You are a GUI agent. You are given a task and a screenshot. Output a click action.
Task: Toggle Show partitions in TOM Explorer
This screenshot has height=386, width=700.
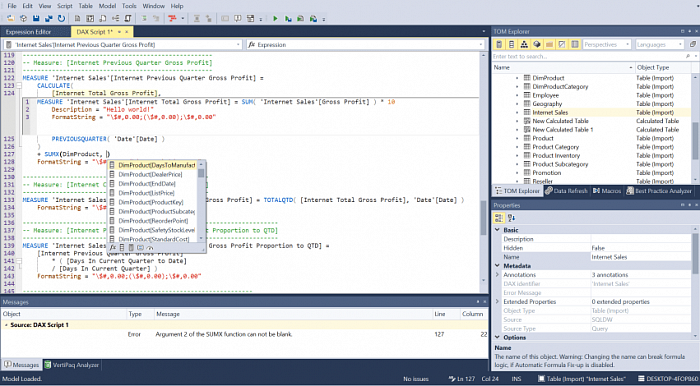click(x=537, y=44)
